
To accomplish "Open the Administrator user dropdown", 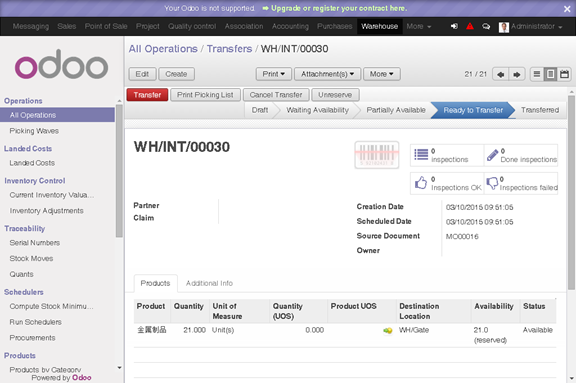I will pos(536,26).
